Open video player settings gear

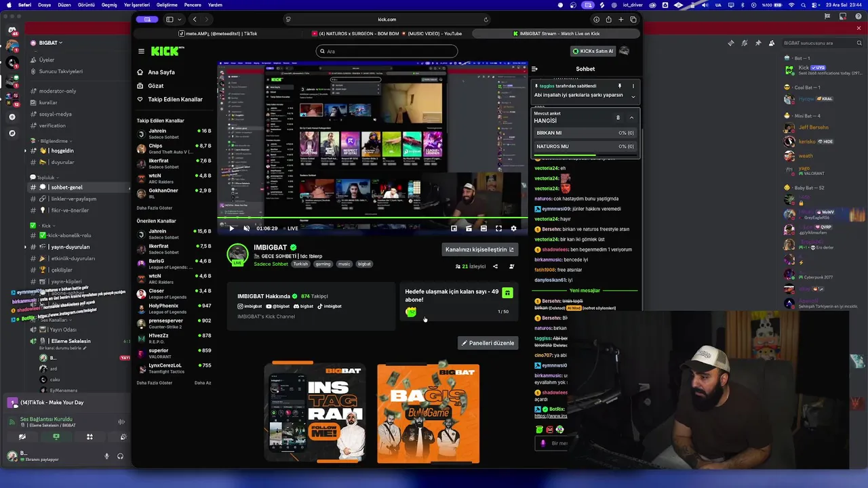pyautogui.click(x=513, y=228)
